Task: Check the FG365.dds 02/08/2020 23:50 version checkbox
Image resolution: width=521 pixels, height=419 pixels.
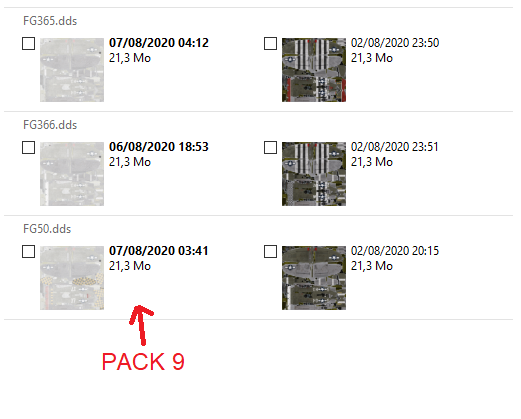Action: pyautogui.click(x=270, y=43)
